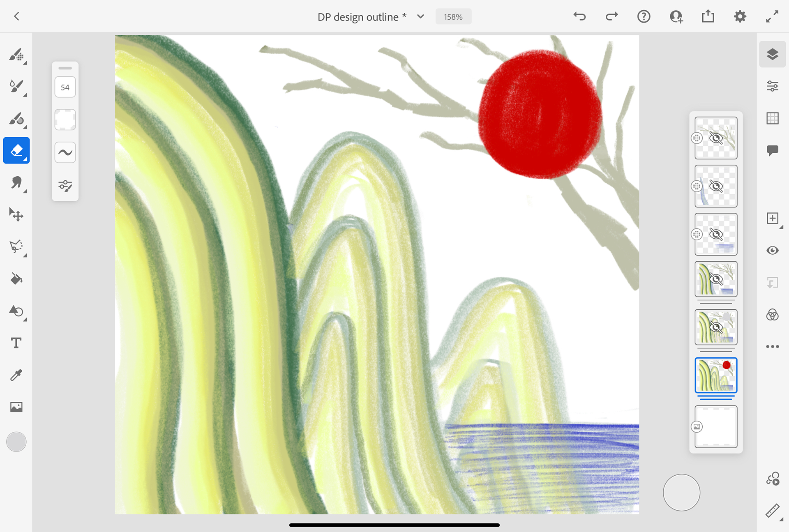Select the white background layer thumbnail
This screenshot has height=532, width=789.
click(716, 427)
